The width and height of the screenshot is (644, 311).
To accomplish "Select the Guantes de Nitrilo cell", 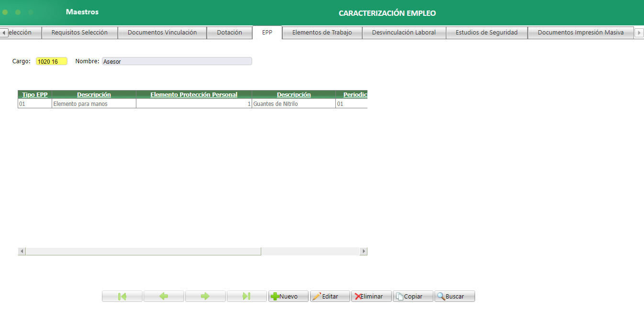I will [294, 104].
